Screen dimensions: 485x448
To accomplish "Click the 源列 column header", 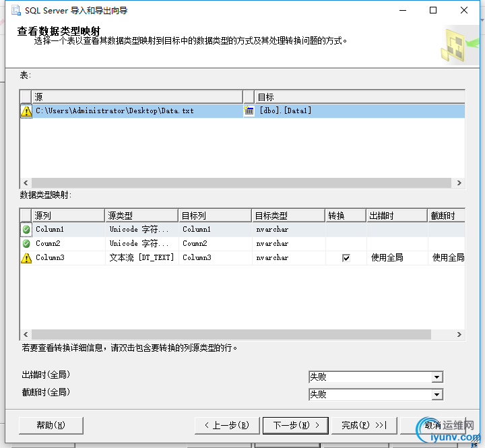I will click(68, 216).
